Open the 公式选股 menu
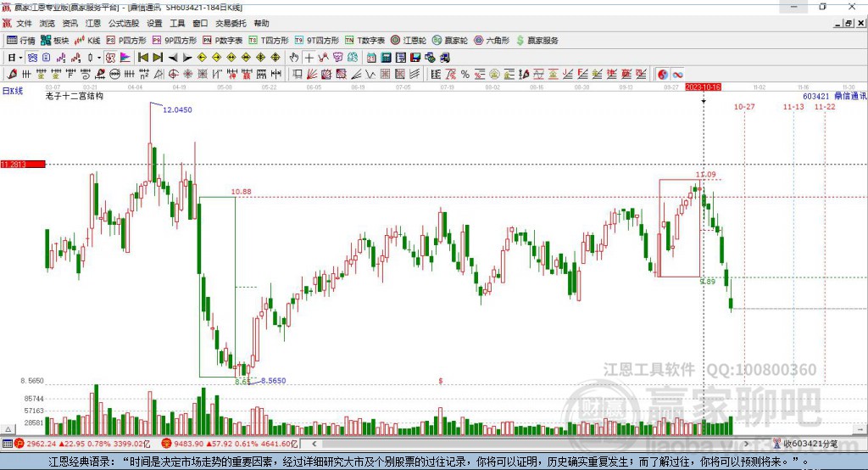 124,23
